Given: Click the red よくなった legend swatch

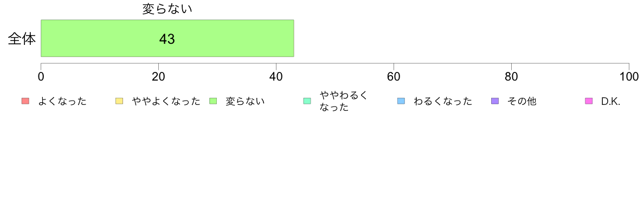Looking at the screenshot, I should (25, 101).
